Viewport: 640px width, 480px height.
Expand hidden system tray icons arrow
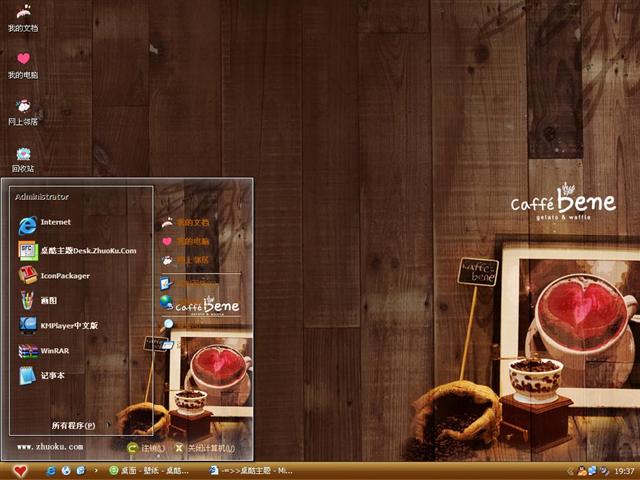[571, 471]
